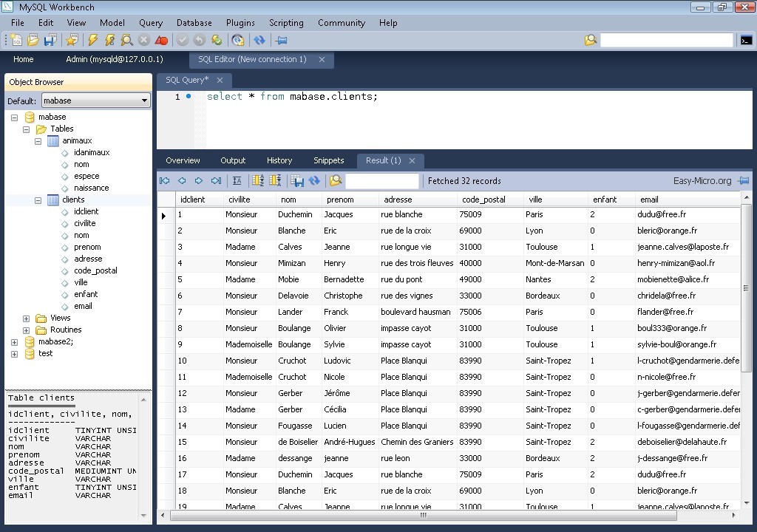Execute the SQL script with lightning icon

pos(93,40)
